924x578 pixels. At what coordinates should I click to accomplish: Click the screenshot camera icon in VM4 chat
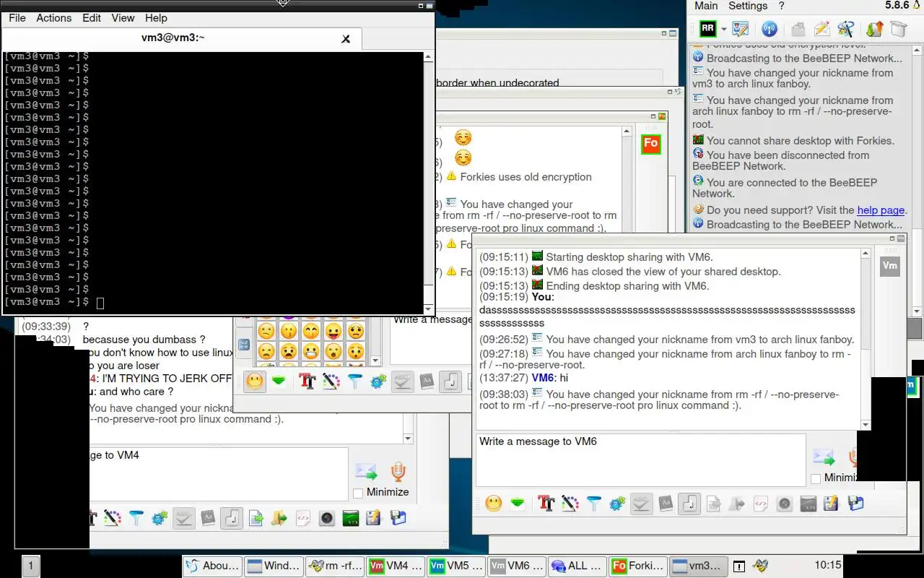pyautogui.click(x=326, y=518)
